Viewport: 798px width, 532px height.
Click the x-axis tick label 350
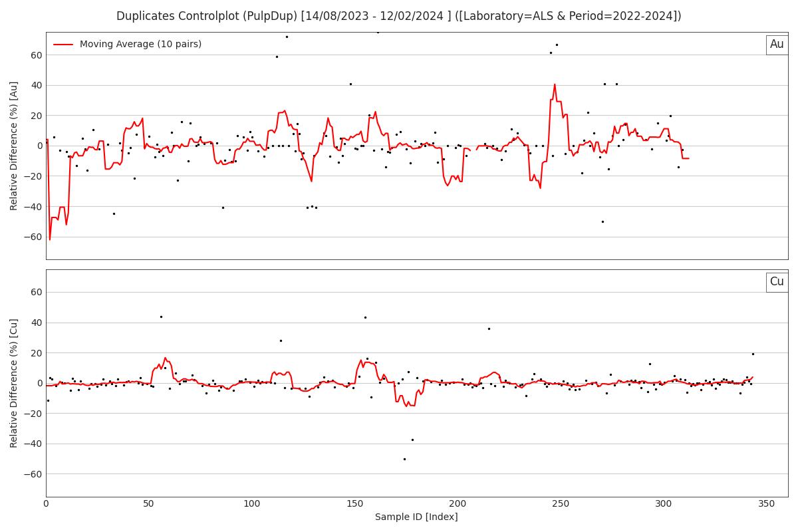(766, 505)
